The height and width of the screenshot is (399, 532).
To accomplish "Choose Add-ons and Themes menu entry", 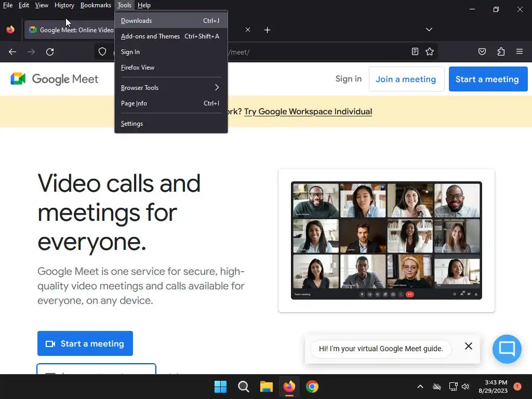I will point(171,36).
